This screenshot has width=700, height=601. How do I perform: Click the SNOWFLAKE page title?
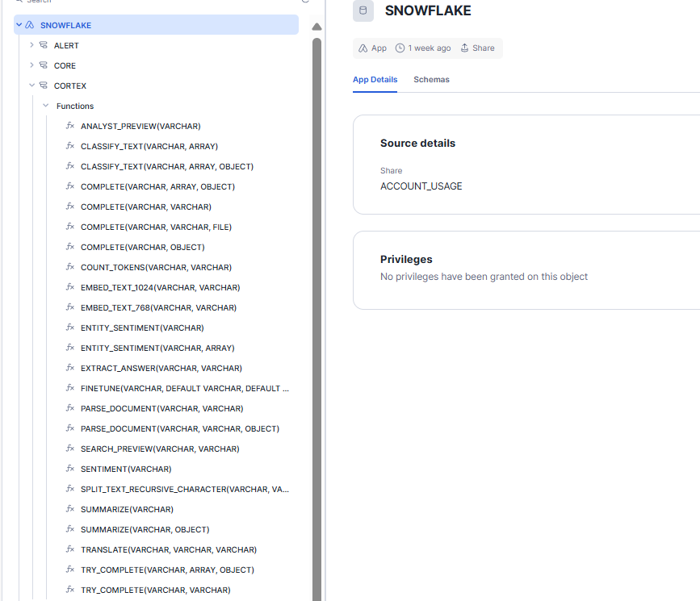pyautogui.click(x=428, y=10)
